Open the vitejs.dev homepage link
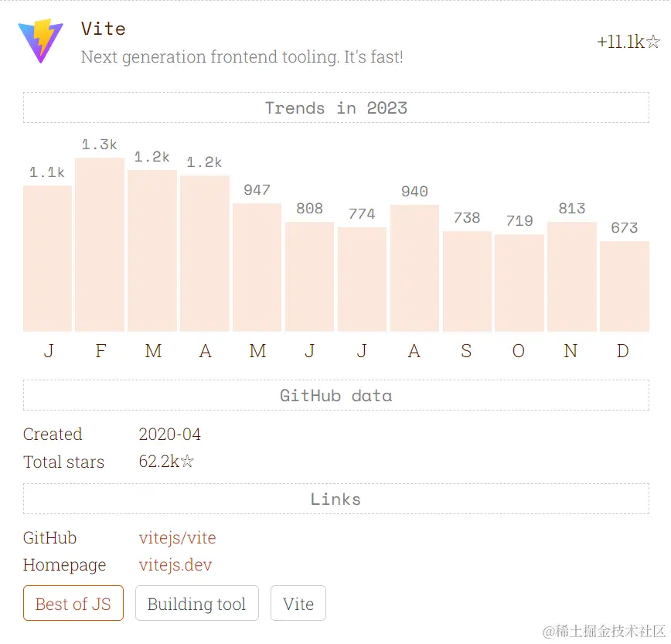Viewport: 671px width, 644px height. click(x=175, y=565)
